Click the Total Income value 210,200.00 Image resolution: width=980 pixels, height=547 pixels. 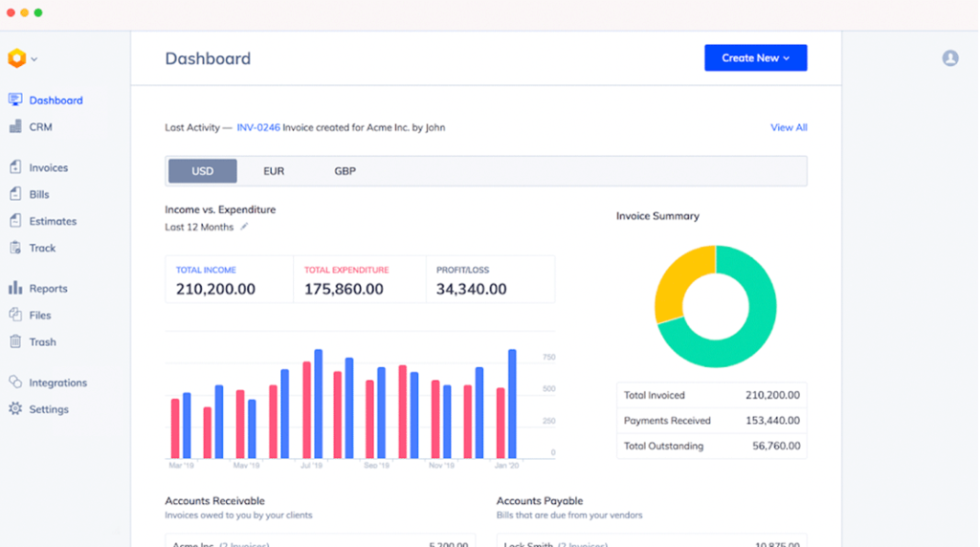pyautogui.click(x=215, y=289)
